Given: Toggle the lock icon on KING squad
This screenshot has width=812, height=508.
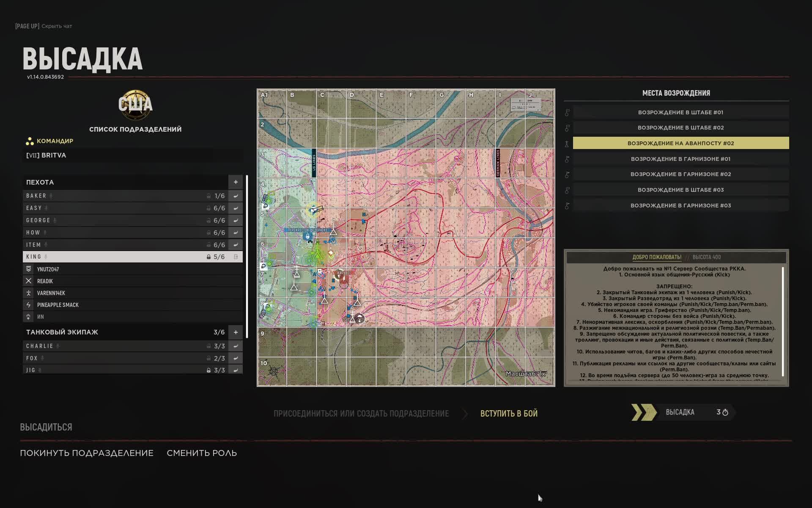Looking at the screenshot, I should coord(208,257).
